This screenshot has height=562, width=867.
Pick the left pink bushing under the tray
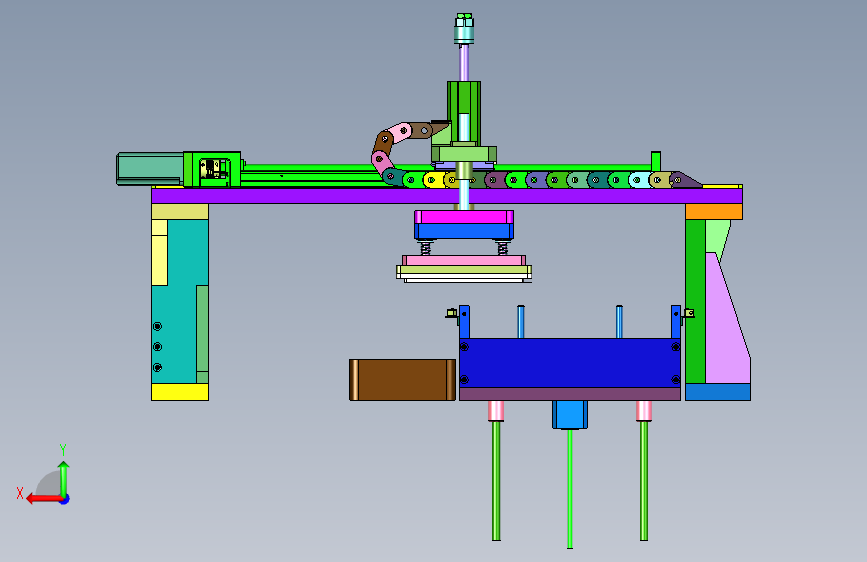pos(496,411)
